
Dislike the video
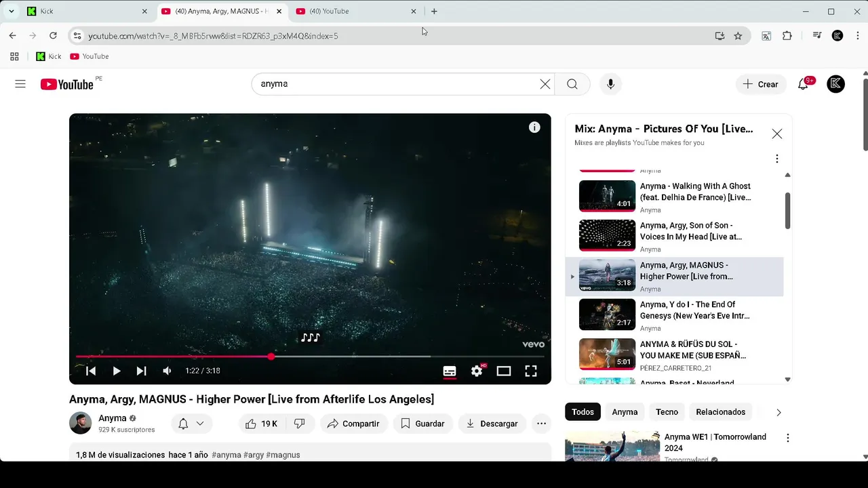[299, 424]
